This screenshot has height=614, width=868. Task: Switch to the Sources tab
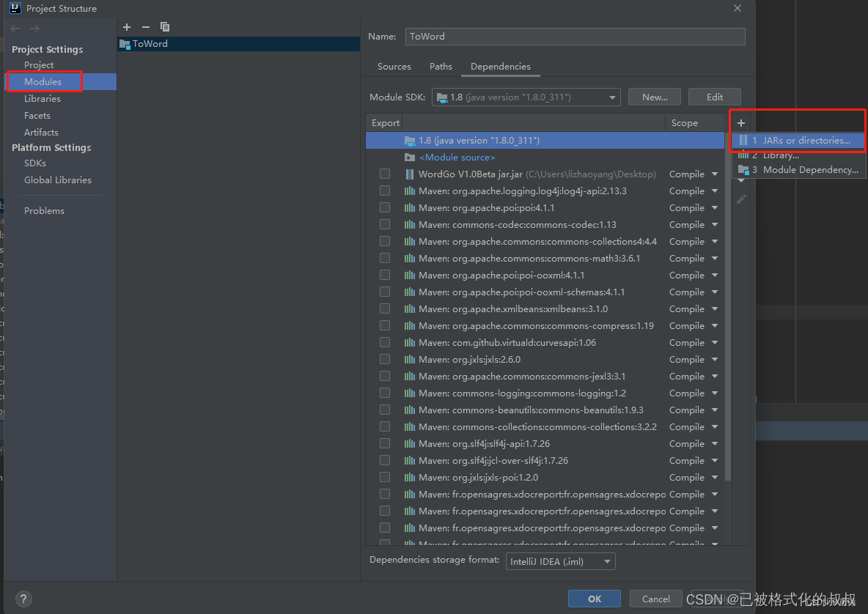point(394,66)
